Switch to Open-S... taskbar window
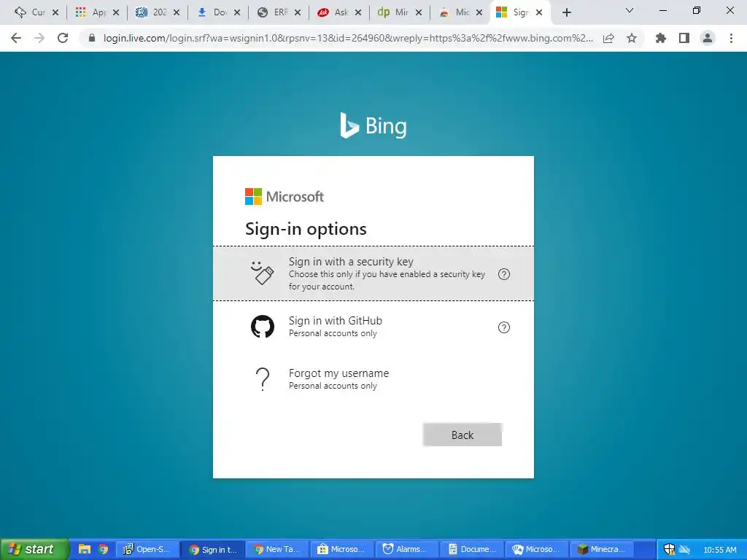Image resolution: width=747 pixels, height=560 pixels. [x=147, y=549]
